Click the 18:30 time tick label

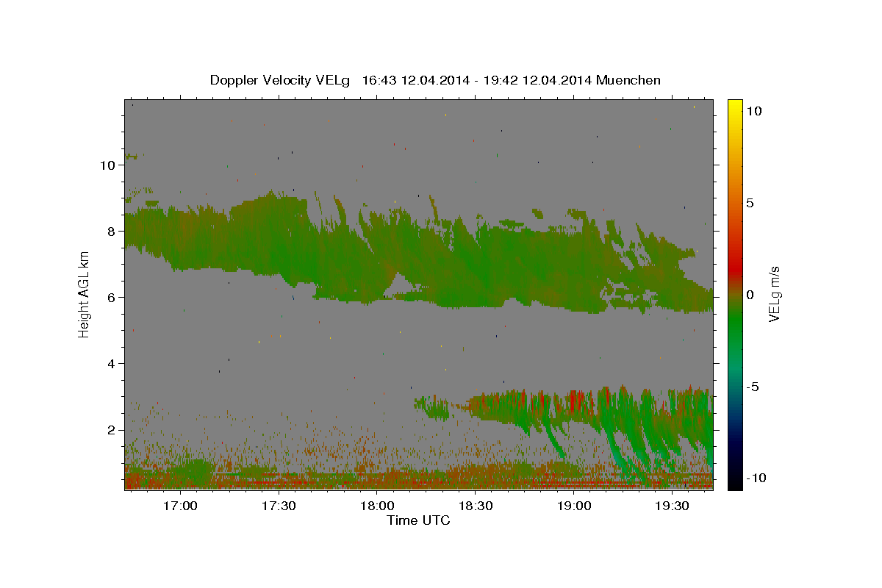tap(476, 506)
